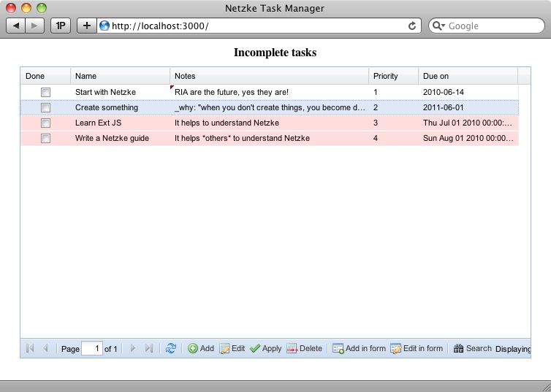
Task: Sort by the Notes column header
Action: pos(270,76)
